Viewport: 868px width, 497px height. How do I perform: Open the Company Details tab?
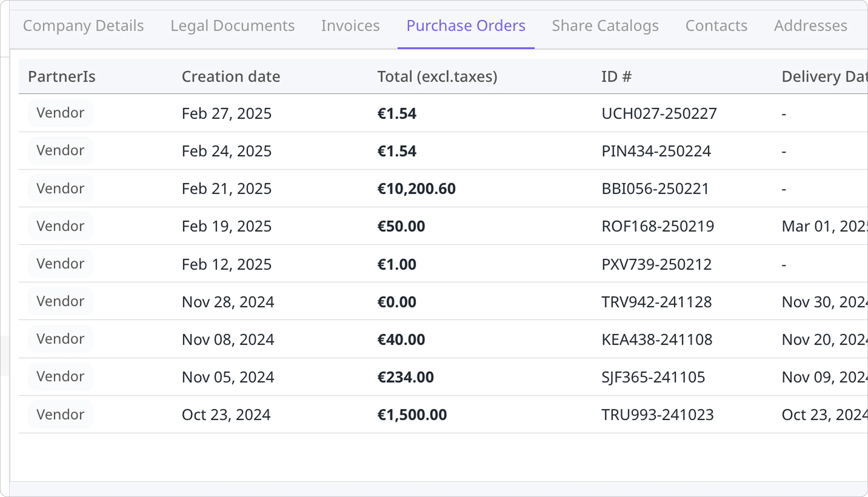click(x=83, y=26)
